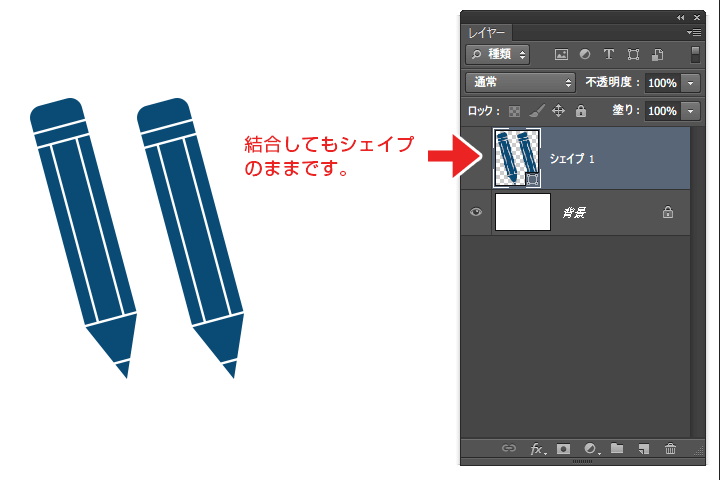The height and width of the screenshot is (480, 720).
Task: Filter layers by pixel layer icon
Action: [561, 55]
